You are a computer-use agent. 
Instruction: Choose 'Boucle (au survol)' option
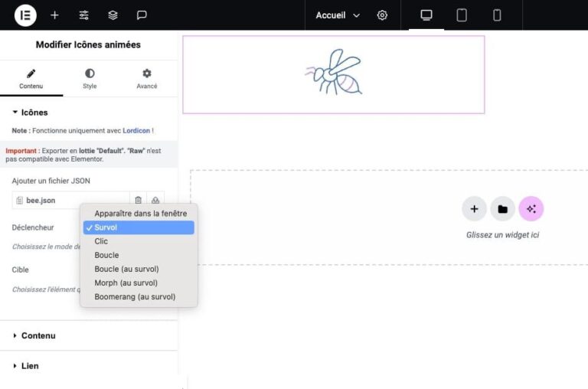(x=139, y=269)
